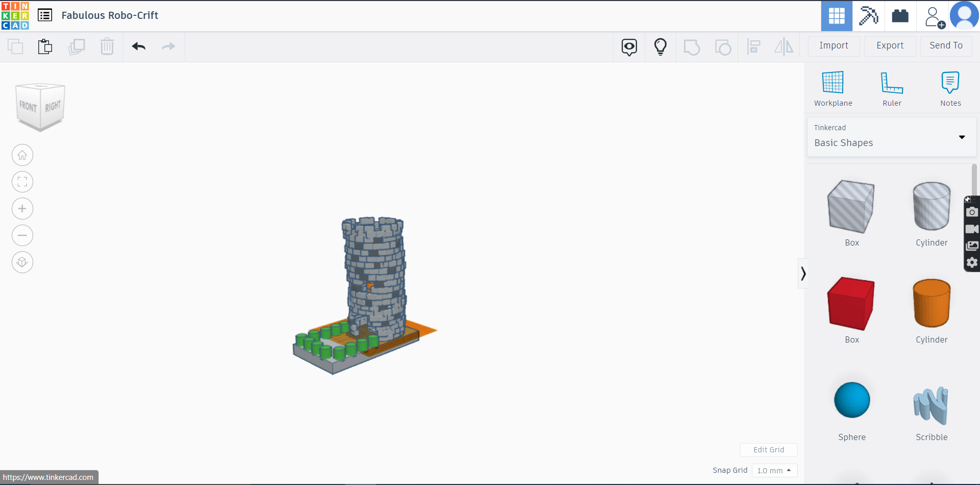Viewport: 980px width, 485px height.
Task: Click the Edit Grid button
Action: click(x=769, y=450)
